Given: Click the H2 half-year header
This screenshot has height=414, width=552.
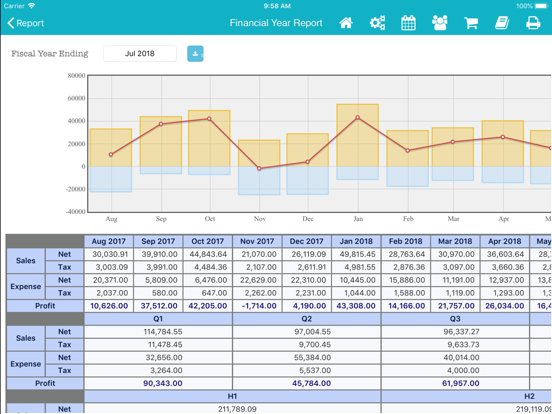Looking at the screenshot, I should 467,396.
